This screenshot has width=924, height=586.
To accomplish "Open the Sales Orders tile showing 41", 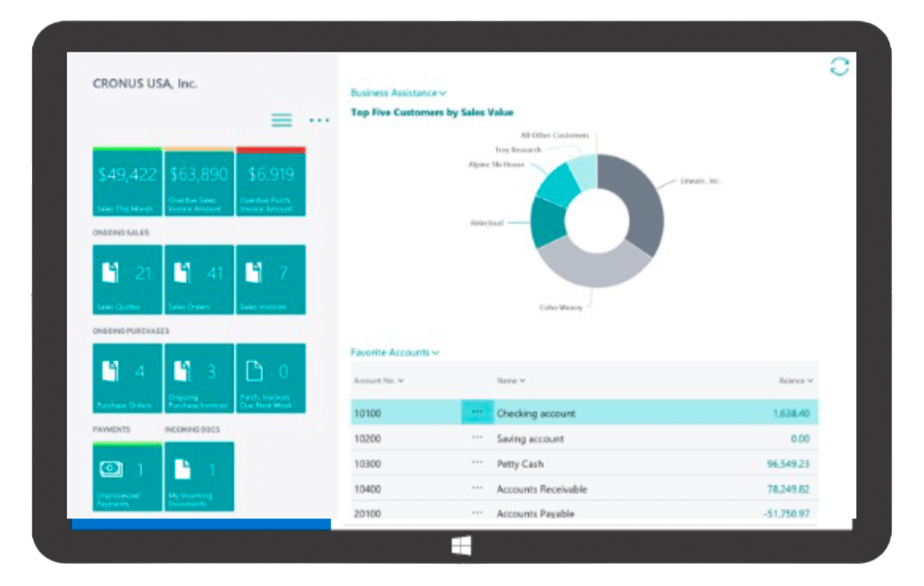I will click(199, 279).
